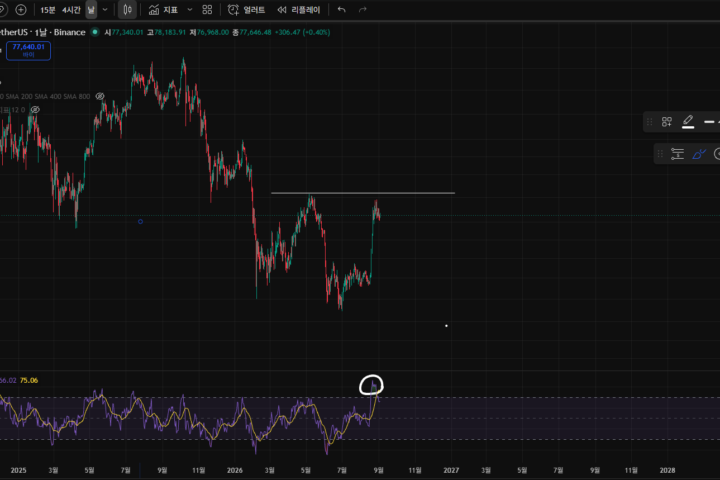Screen dimensions: 720x480
Task: Click the 리플레이 replay button
Action: point(299,10)
